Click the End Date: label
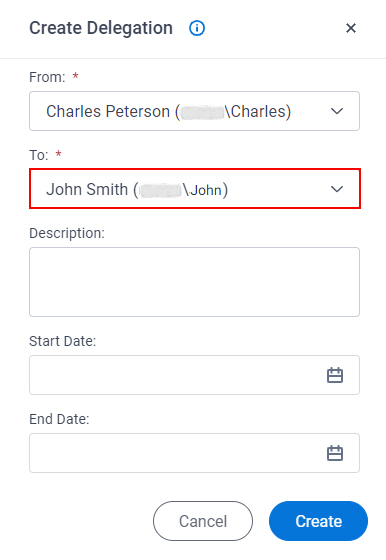386x560 pixels. pos(59,419)
